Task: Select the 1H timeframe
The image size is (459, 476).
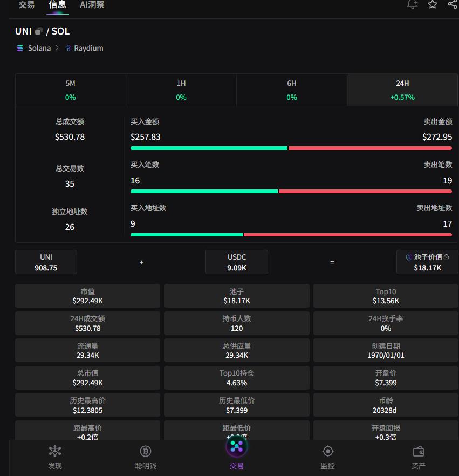Action: point(181,90)
